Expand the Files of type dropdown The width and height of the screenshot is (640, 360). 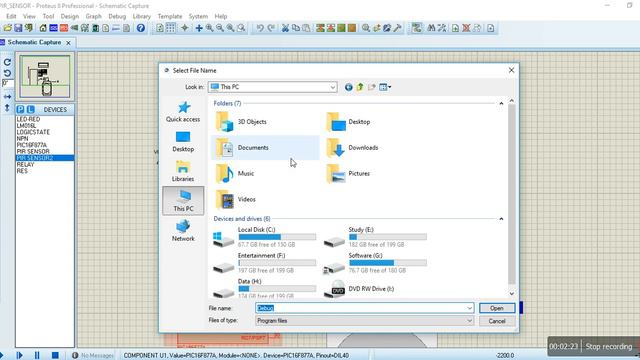click(469, 321)
